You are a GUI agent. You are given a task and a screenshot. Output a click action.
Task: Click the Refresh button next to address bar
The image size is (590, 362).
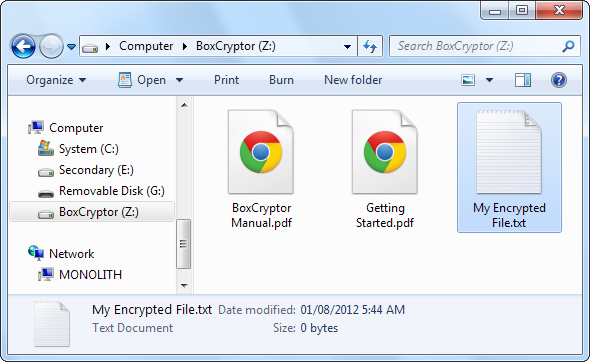(x=370, y=47)
